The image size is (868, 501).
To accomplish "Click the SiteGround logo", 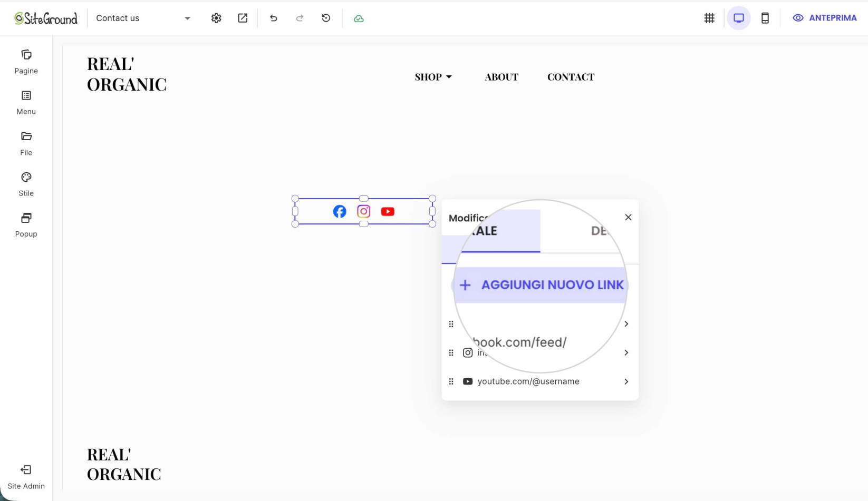I will click(46, 18).
